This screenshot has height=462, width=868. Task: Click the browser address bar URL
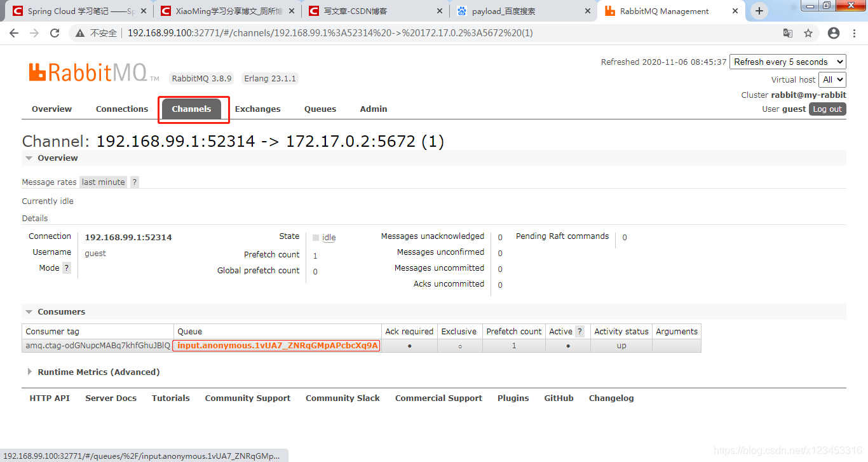[330, 33]
